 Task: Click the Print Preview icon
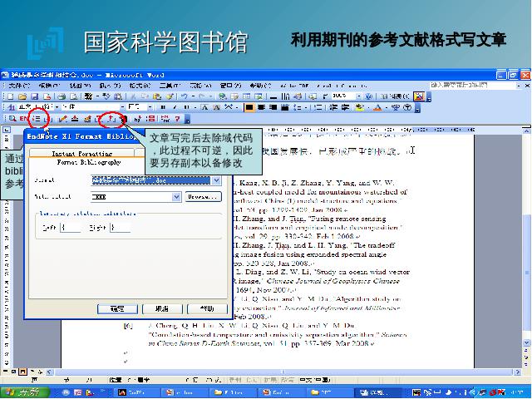(x=73, y=96)
